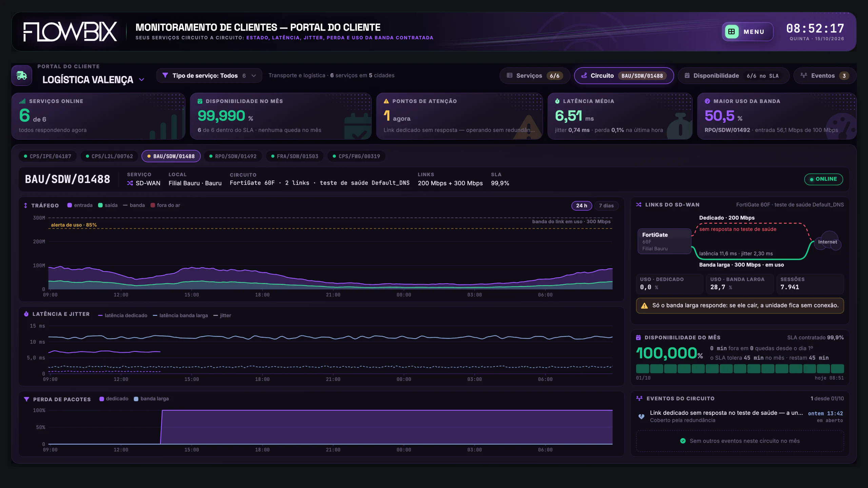Click calendar icon in Disponibilidade no Mês card

(200, 101)
